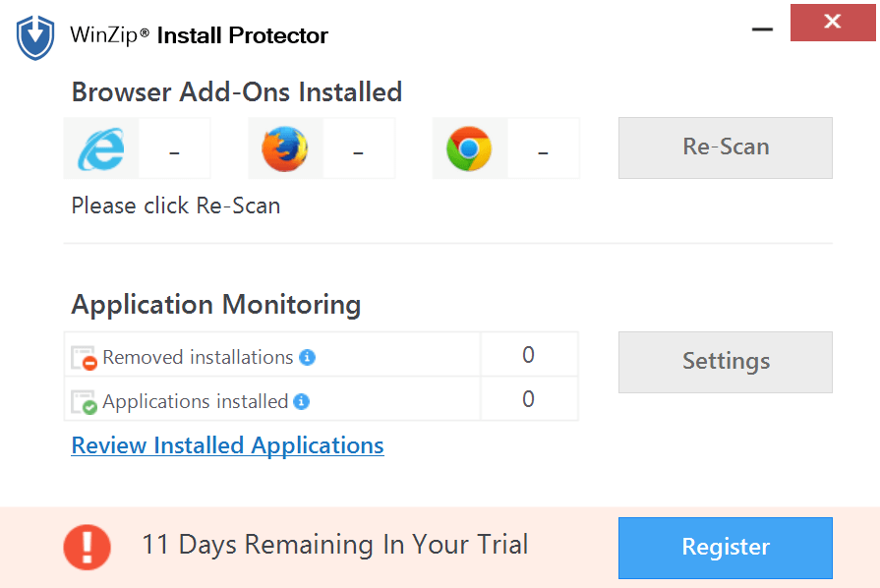Click the red trial warning exclamation icon
Image resolution: width=880 pixels, height=588 pixels.
point(88,546)
